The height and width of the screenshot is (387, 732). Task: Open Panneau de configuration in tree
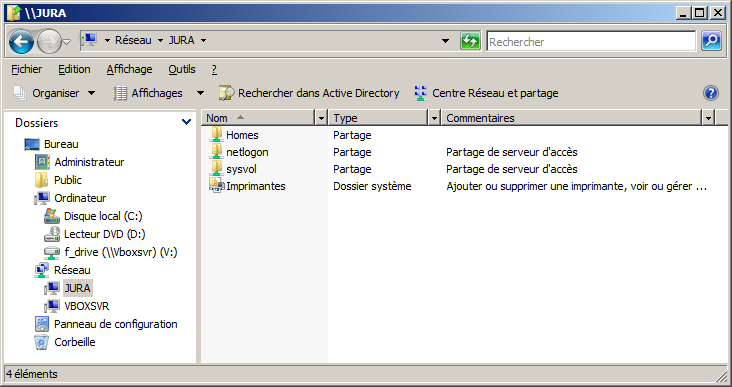click(x=116, y=324)
